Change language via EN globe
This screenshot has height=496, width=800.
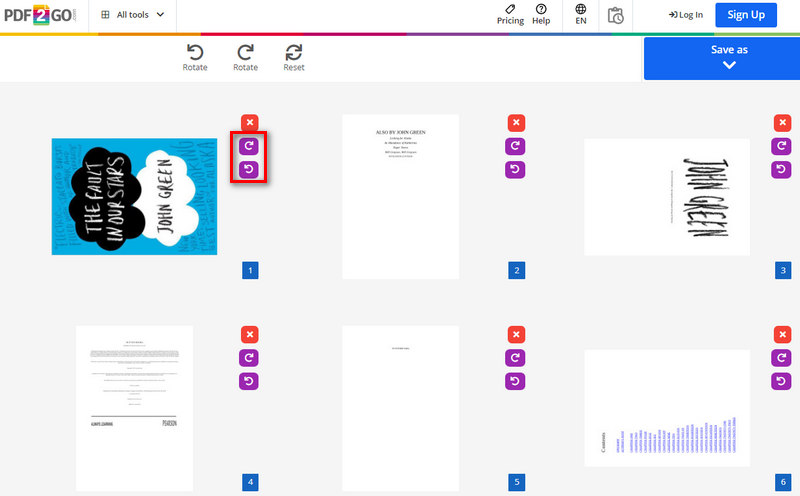(581, 15)
